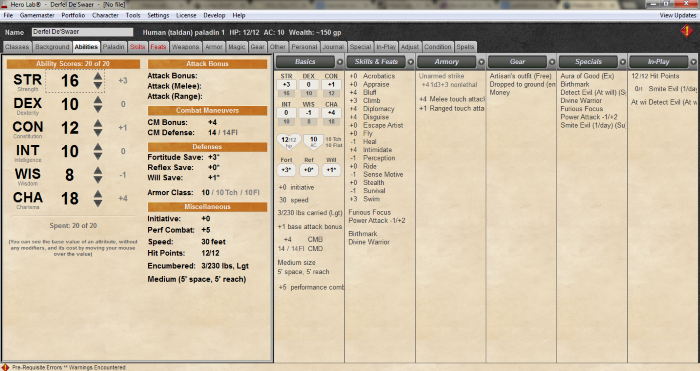Open the Gamemaster menu
Image resolution: width=700 pixels, height=371 pixels.
pos(37,15)
